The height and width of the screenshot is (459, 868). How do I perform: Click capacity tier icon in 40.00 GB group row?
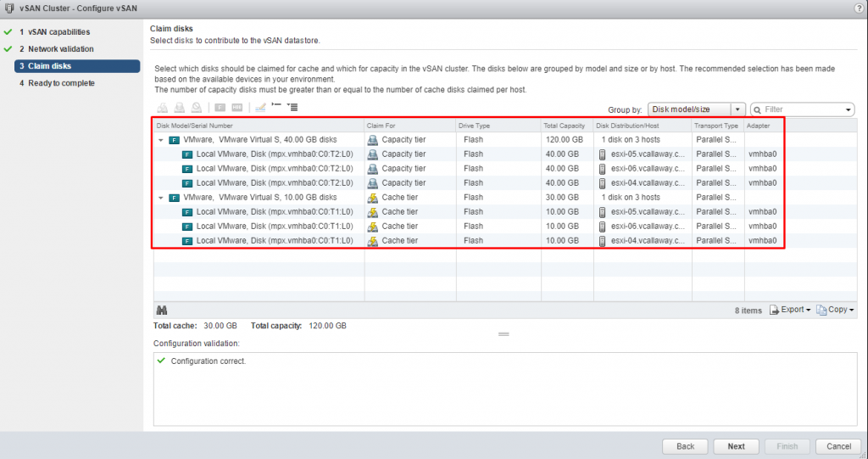[x=373, y=140]
